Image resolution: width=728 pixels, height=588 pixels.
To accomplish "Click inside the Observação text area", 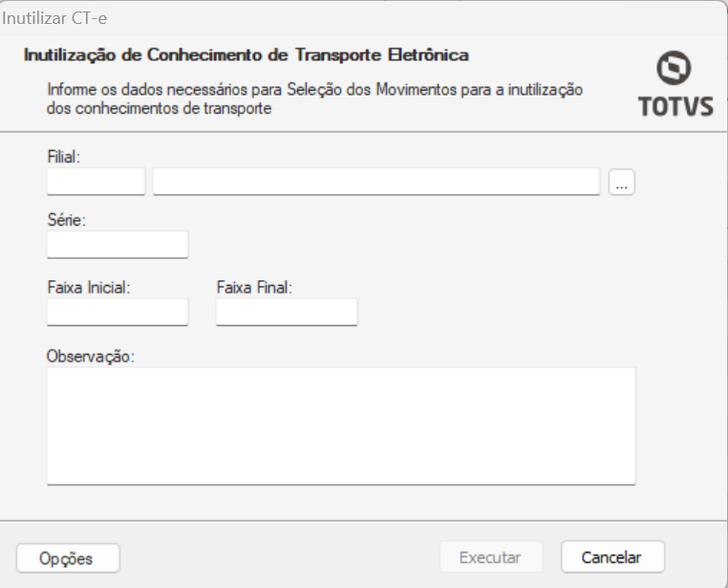I will 340,425.
